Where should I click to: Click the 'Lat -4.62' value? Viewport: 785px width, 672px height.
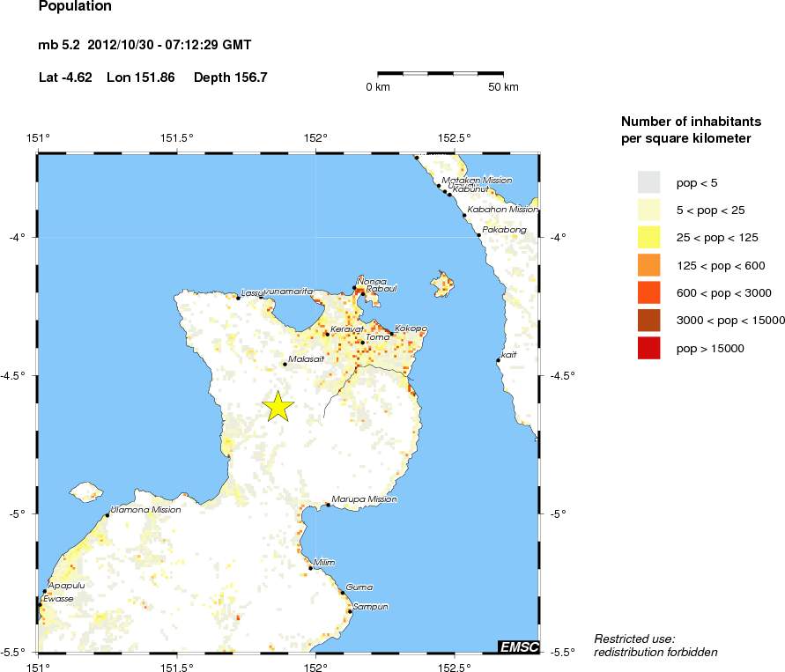point(65,77)
